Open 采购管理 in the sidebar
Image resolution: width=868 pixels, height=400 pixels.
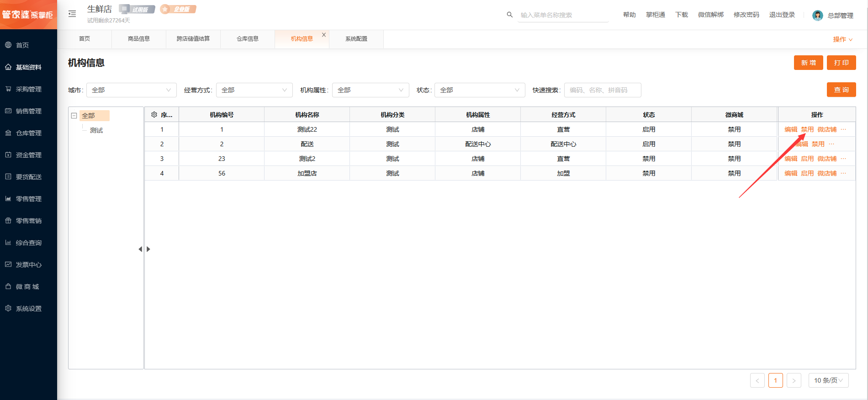click(x=28, y=89)
